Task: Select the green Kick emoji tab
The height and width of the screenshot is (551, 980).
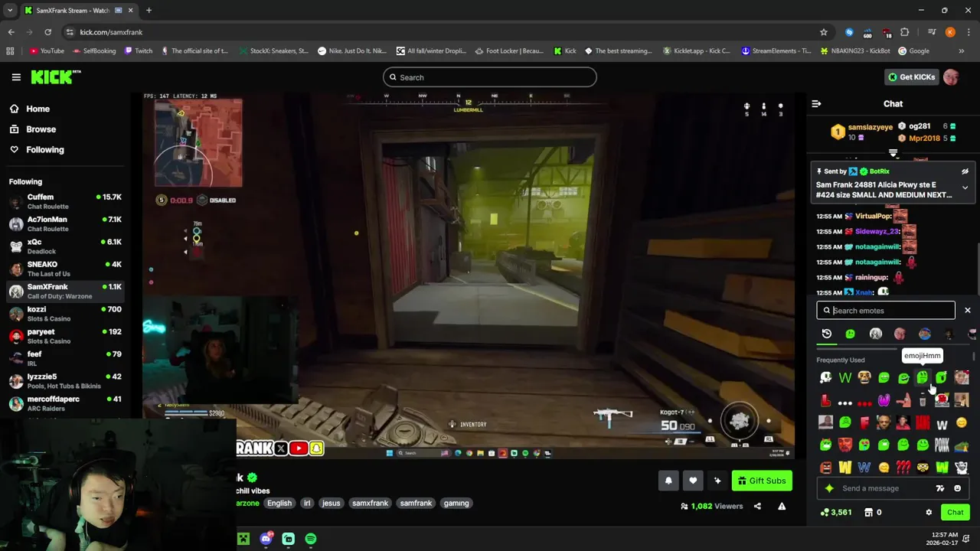Action: [x=850, y=334]
